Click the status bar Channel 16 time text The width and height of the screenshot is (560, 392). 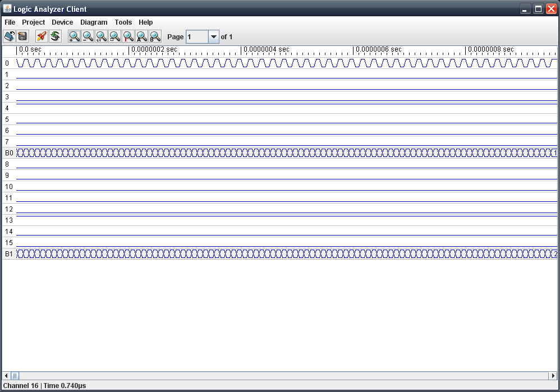[x=45, y=386]
